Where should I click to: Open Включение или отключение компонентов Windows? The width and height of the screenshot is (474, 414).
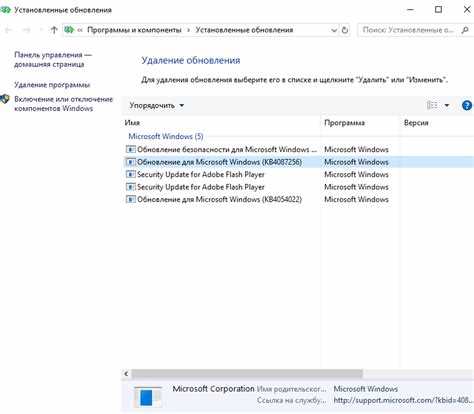coord(63,104)
